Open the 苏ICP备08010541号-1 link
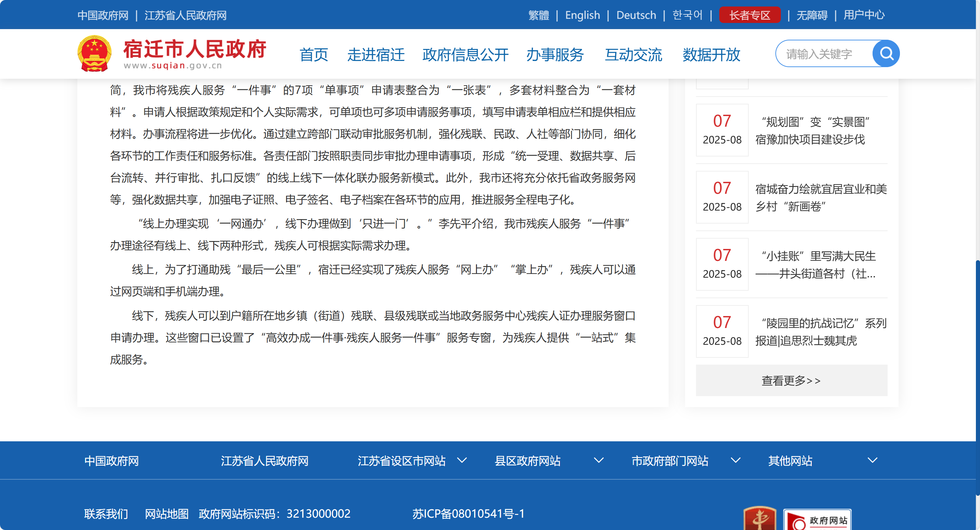This screenshot has height=530, width=980. click(468, 514)
